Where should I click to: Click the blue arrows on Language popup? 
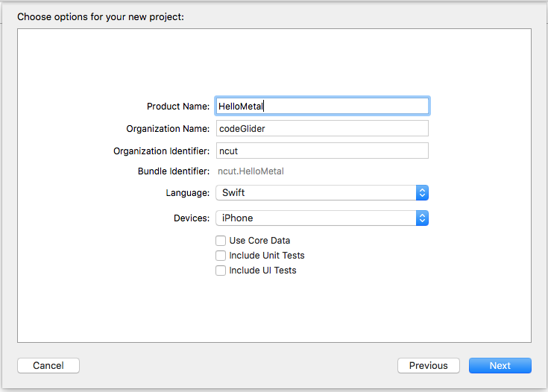tap(422, 193)
